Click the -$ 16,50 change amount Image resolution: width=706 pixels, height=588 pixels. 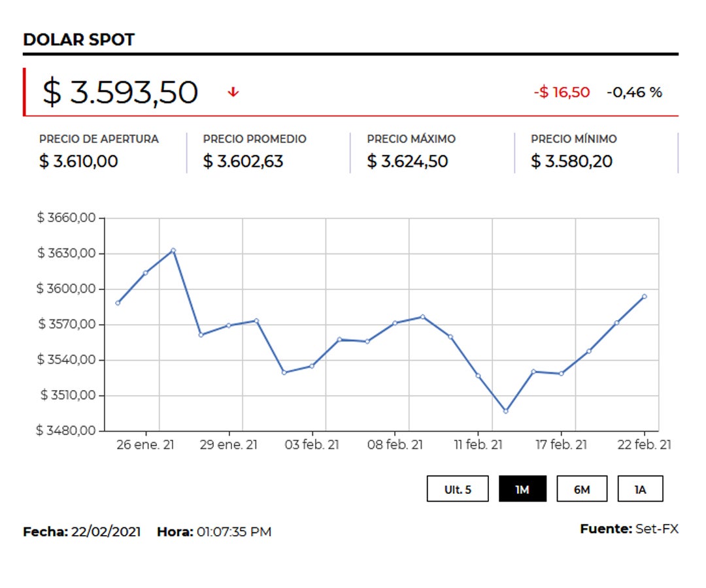pyautogui.click(x=562, y=92)
